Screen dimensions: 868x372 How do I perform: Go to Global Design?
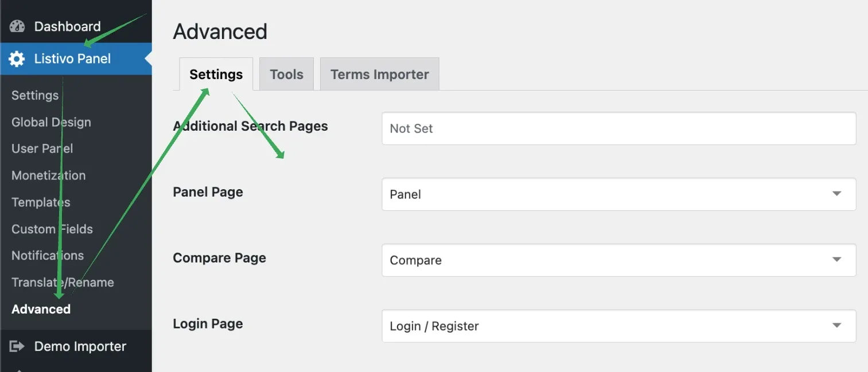[x=51, y=122]
